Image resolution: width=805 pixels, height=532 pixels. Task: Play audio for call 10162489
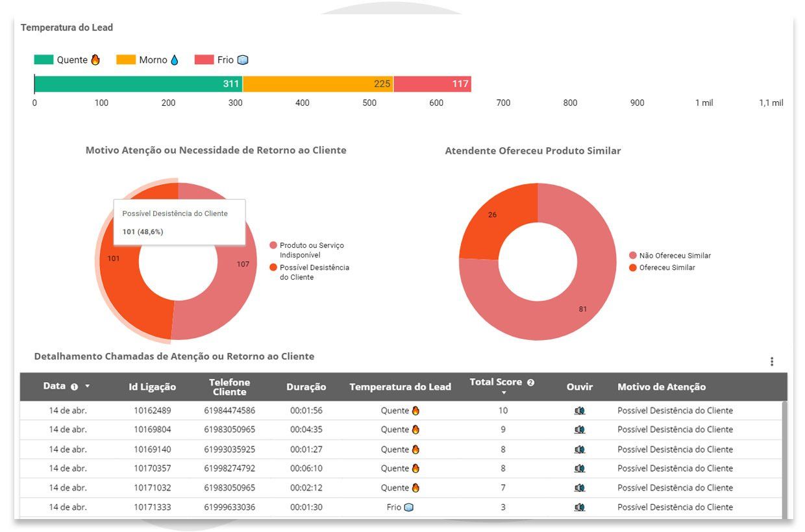(580, 411)
